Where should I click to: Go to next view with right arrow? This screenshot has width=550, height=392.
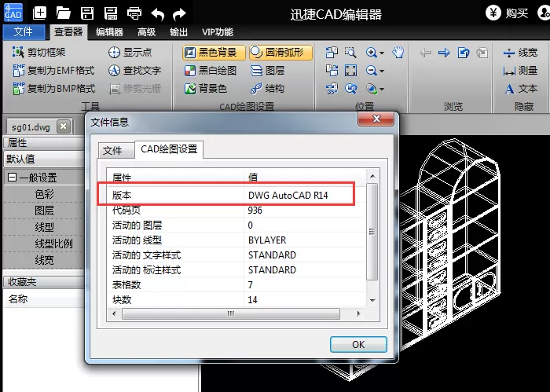pyautogui.click(x=444, y=53)
